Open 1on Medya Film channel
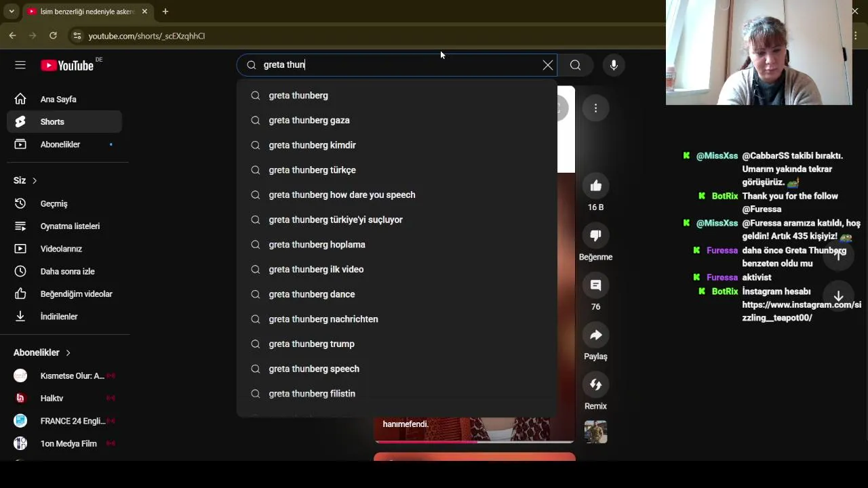 tap(64, 443)
